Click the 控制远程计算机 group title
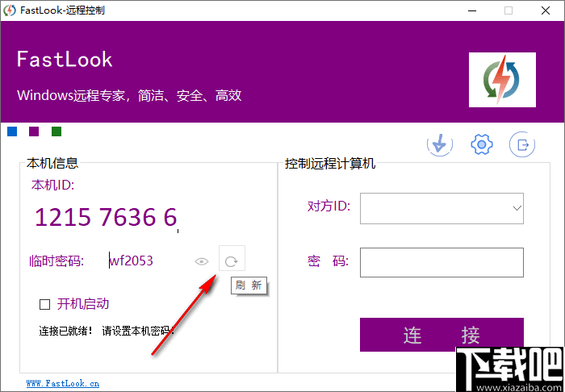 coord(330,164)
